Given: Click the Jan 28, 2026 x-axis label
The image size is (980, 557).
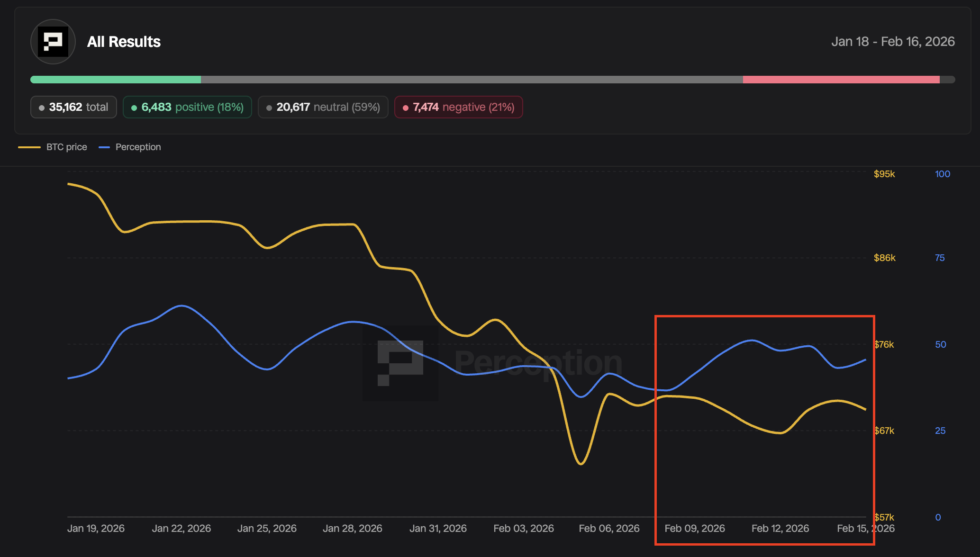Looking at the screenshot, I should tap(352, 528).
